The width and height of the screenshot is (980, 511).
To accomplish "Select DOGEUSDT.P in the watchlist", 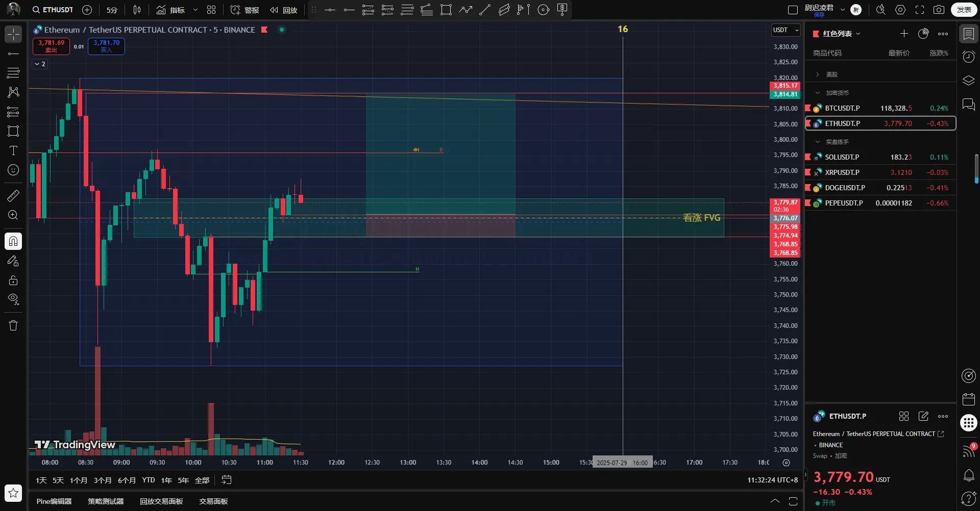I will click(880, 188).
